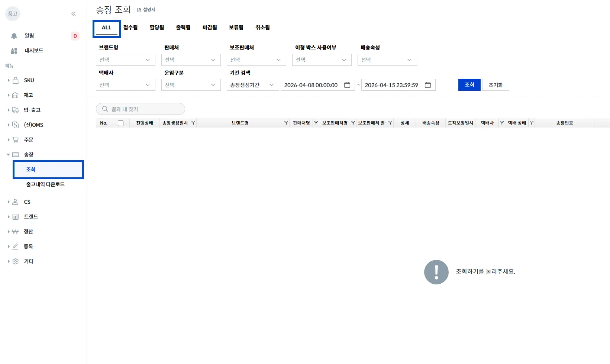Viewport: 610px width, 364px height.
Task: Click the 트렌드 chart icon
Action: 15,217
